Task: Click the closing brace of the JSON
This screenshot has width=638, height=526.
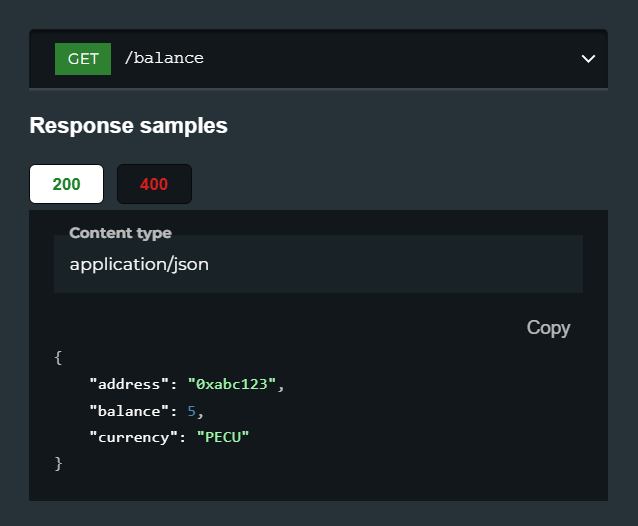Action: [x=58, y=463]
